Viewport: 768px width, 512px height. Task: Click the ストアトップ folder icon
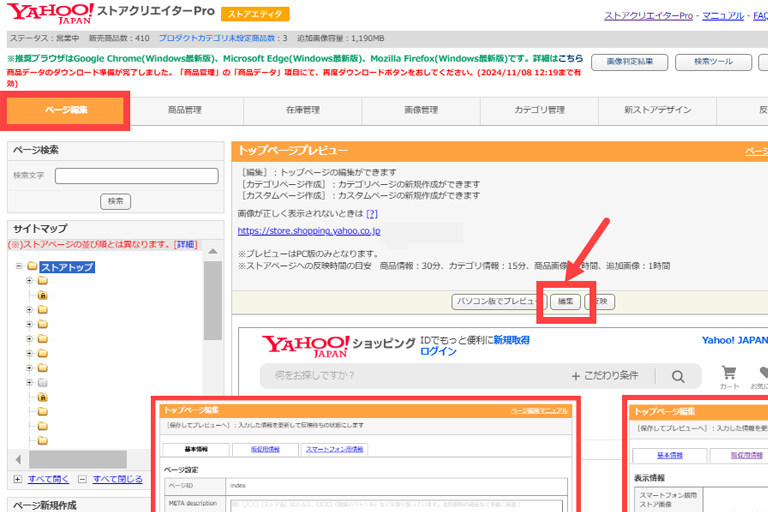[x=32, y=266]
